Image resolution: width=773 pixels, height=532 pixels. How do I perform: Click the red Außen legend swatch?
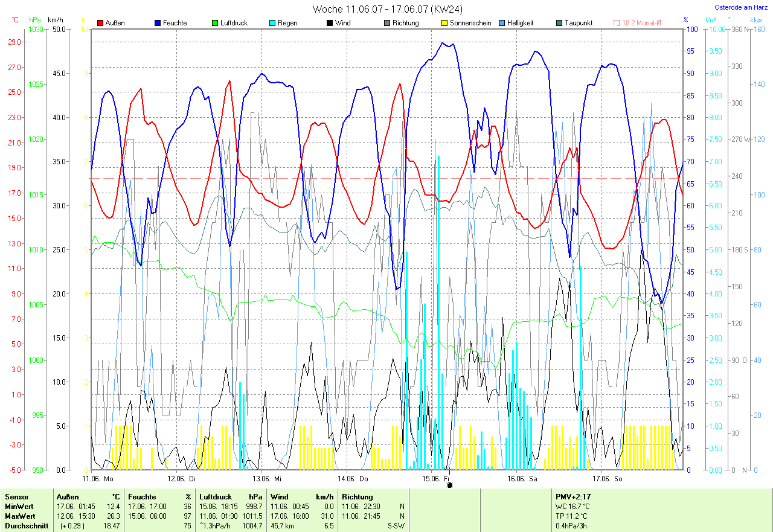[100, 23]
